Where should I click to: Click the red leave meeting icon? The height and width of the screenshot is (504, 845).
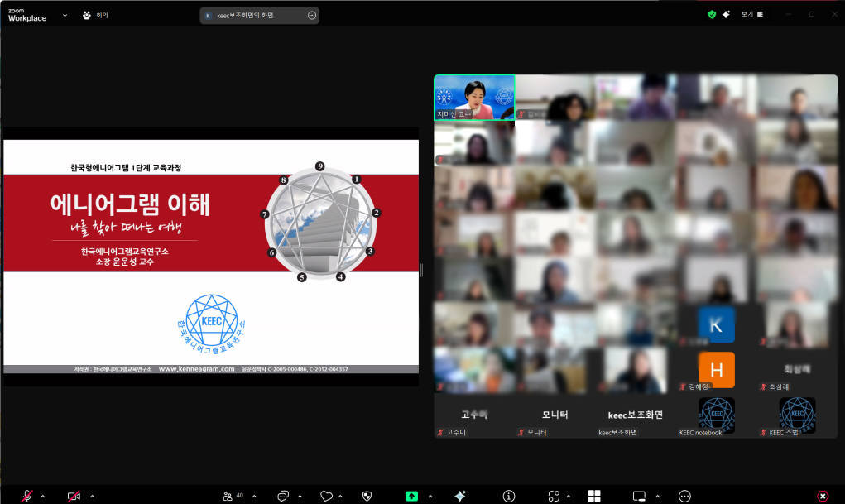coord(823,496)
